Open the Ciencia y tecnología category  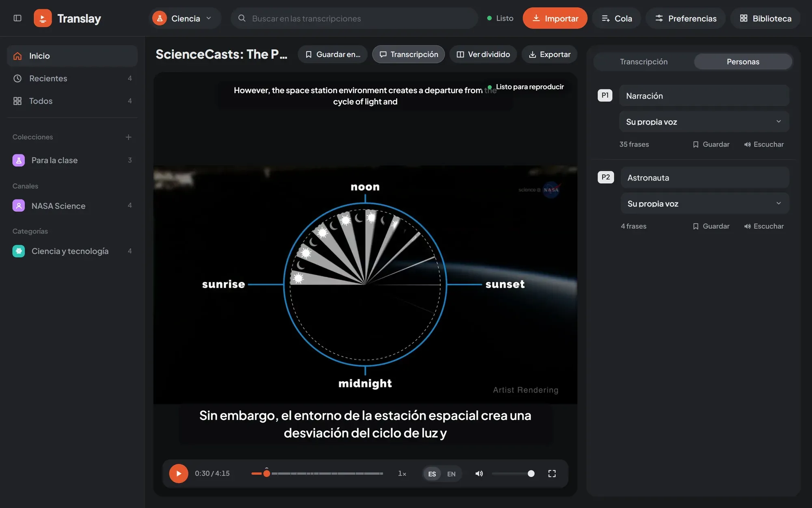72,251
